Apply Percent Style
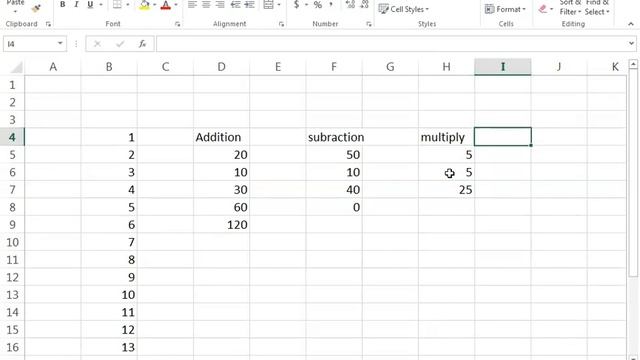640x360 pixels. click(x=318, y=5)
